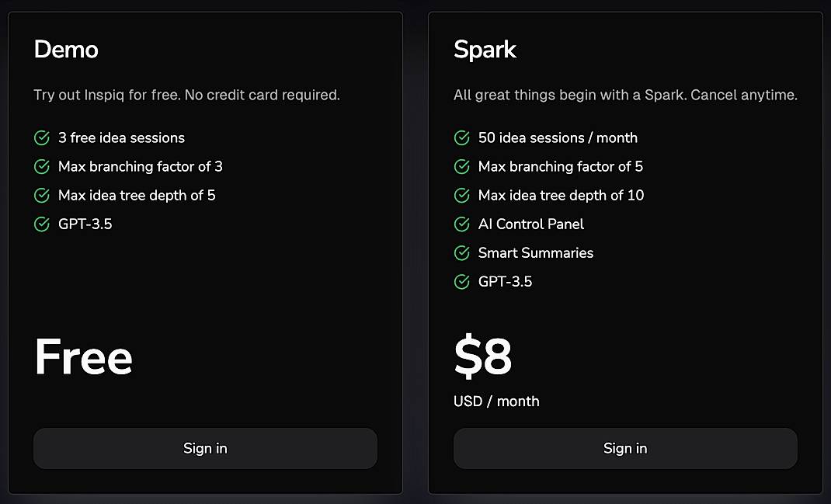This screenshot has height=504, width=831.
Task: Click Sign in under the Demo plan
Action: 205,448
